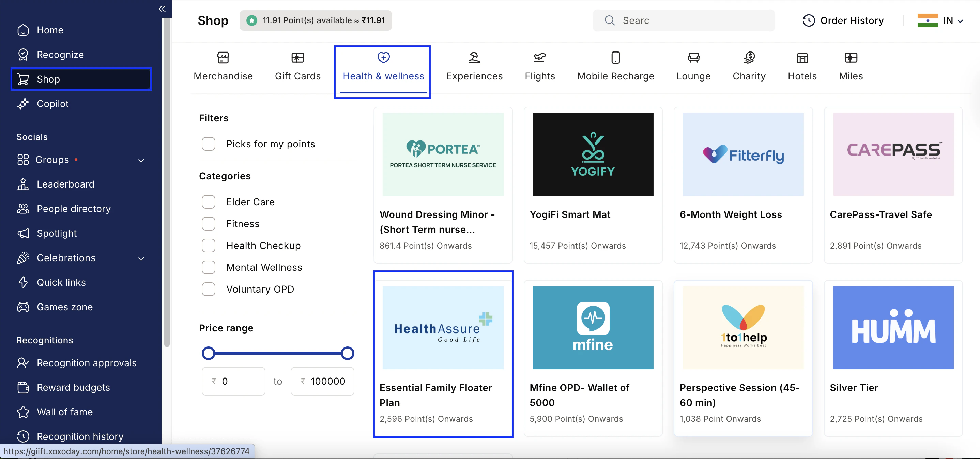Image resolution: width=980 pixels, height=459 pixels.
Task: Open the Fitterfly product thumbnail
Action: click(743, 154)
